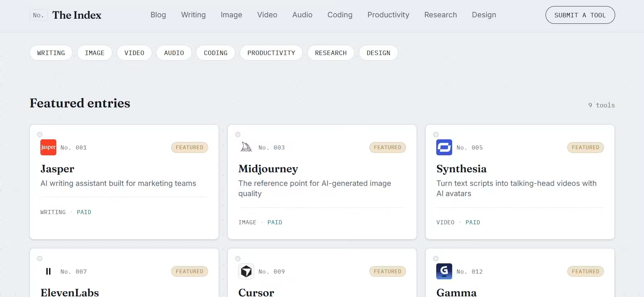The image size is (644, 297).
Task: Toggle the select circle on Synthesia card
Action: (x=436, y=135)
